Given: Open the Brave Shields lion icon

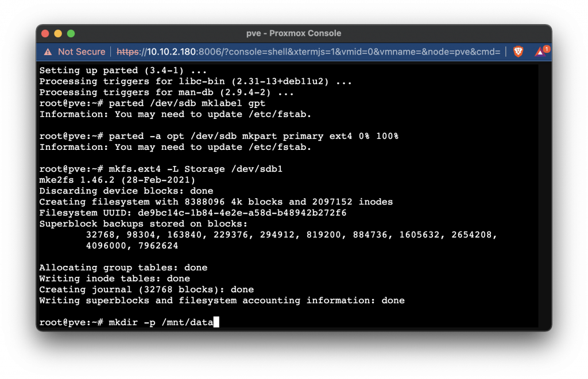Looking at the screenshot, I should tap(519, 52).
